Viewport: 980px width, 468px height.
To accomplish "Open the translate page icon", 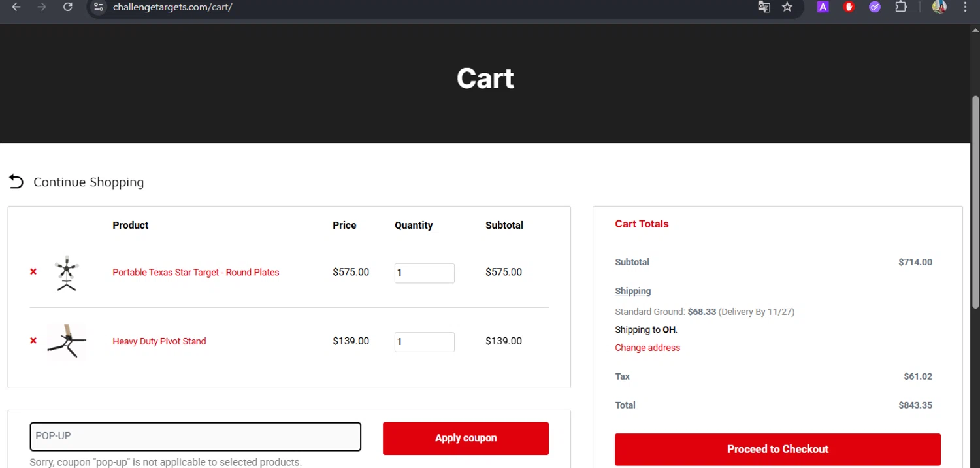I will click(x=764, y=7).
